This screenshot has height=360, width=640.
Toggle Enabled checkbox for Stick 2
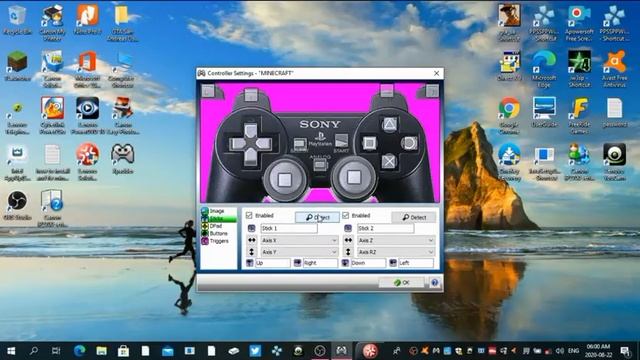[346, 216]
